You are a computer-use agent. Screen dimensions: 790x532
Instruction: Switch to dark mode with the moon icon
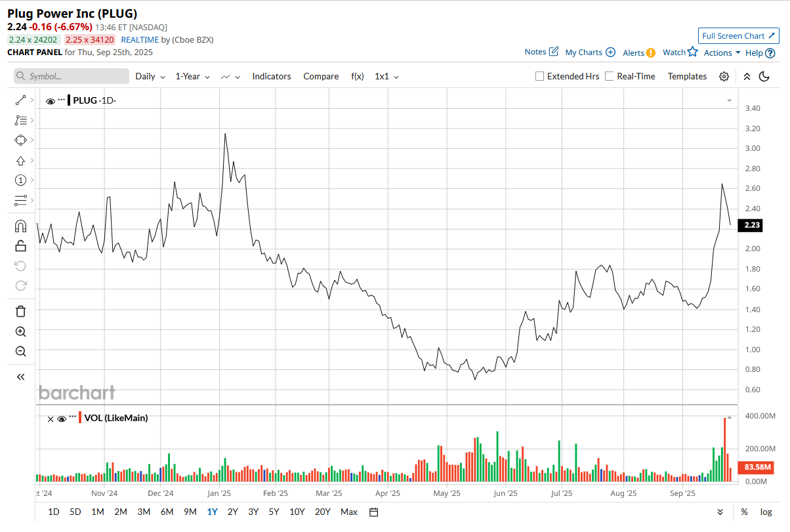click(x=764, y=77)
